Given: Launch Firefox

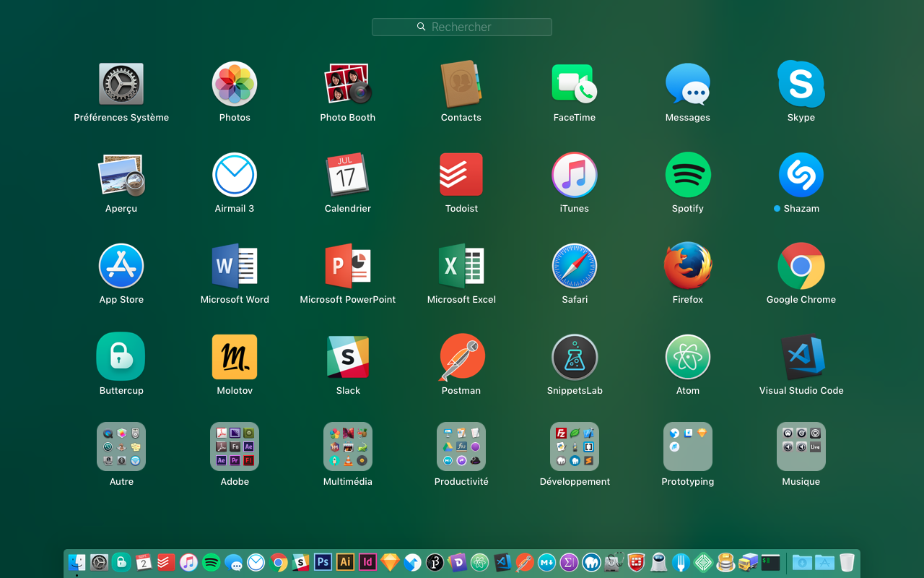Looking at the screenshot, I should tap(688, 267).
